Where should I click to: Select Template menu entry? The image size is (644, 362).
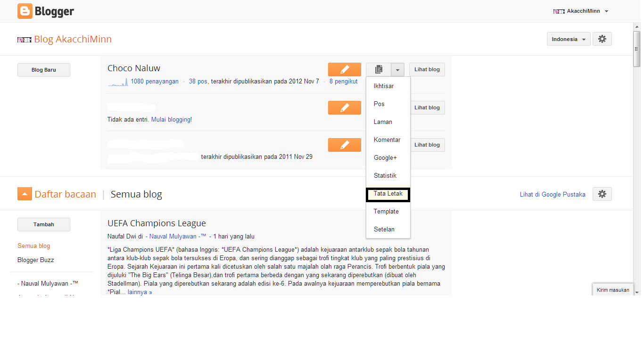(x=388, y=212)
